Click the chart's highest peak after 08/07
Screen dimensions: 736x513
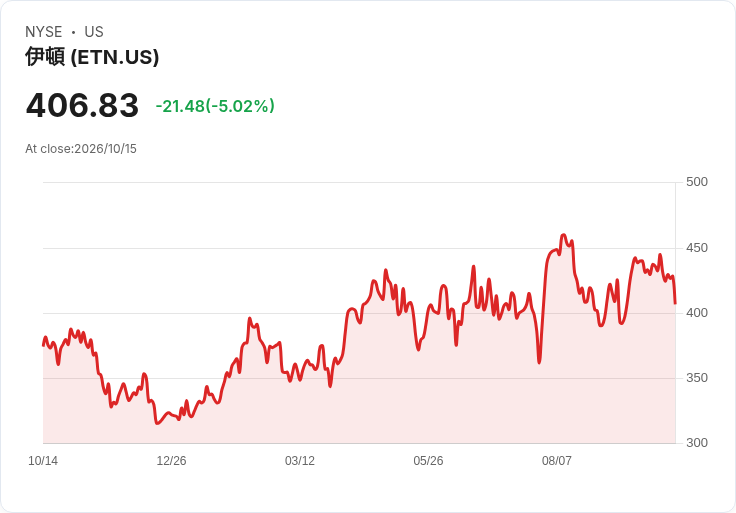coord(564,235)
